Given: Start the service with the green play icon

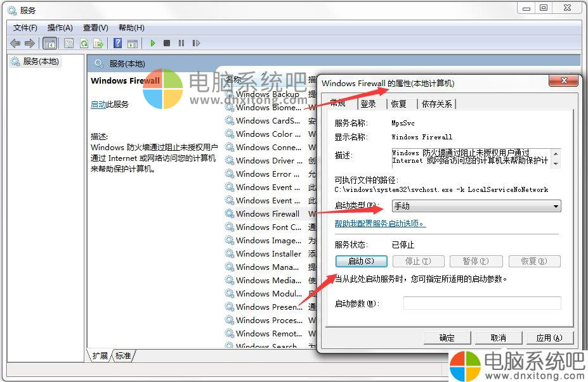Looking at the screenshot, I should (x=153, y=43).
